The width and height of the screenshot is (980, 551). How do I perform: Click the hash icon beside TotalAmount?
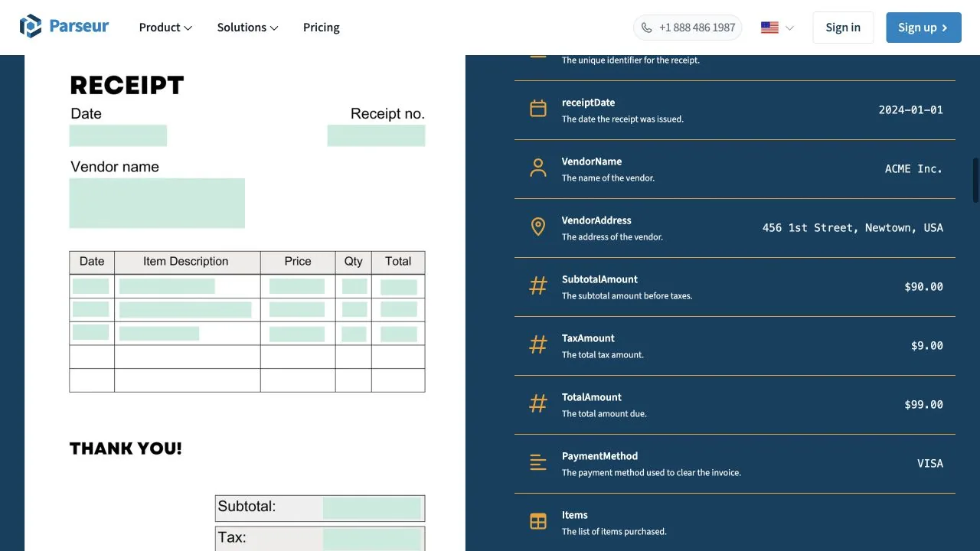tap(538, 403)
